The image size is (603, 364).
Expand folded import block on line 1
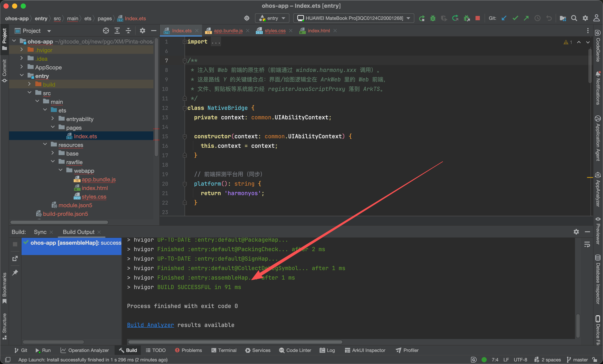click(185, 42)
